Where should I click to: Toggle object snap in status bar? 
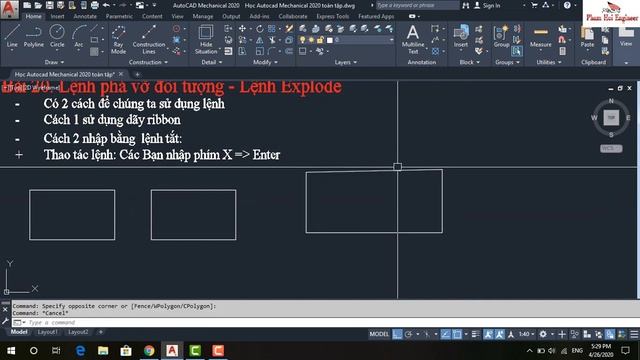pos(457,334)
